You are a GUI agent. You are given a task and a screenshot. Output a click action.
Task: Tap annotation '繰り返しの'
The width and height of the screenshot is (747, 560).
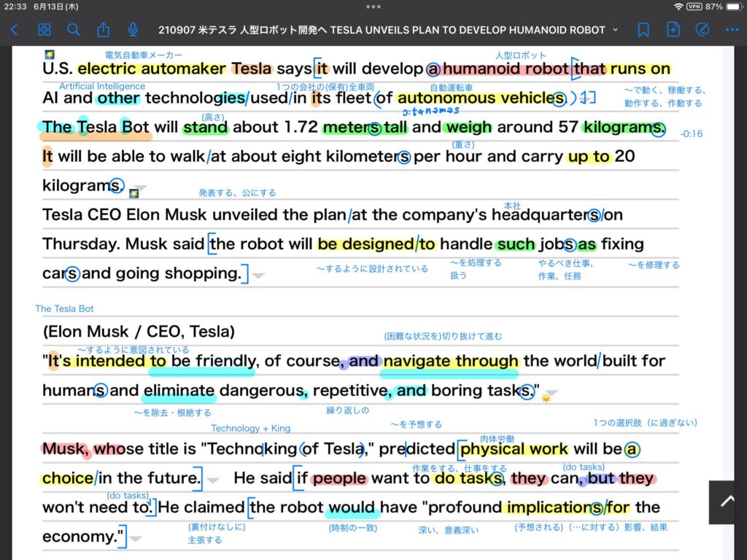[348, 410]
